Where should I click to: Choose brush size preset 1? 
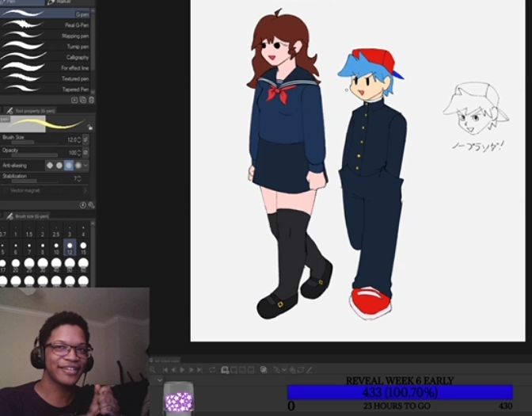pos(16,231)
